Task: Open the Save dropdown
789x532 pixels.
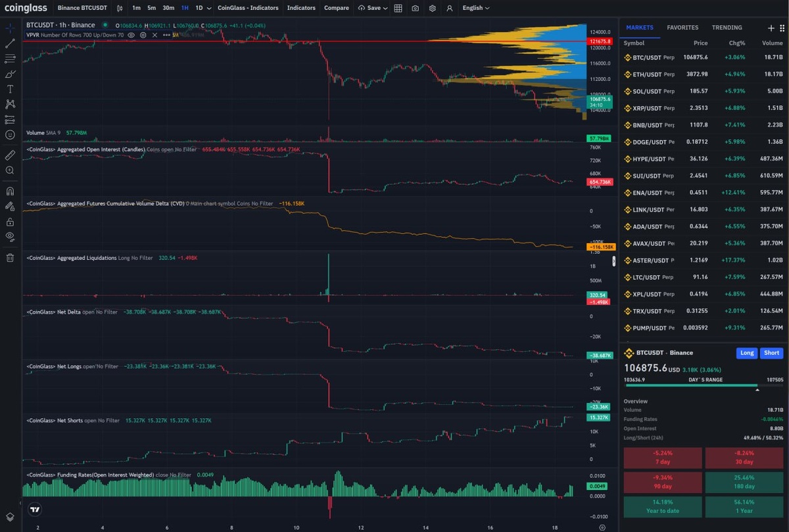Action: [x=373, y=8]
